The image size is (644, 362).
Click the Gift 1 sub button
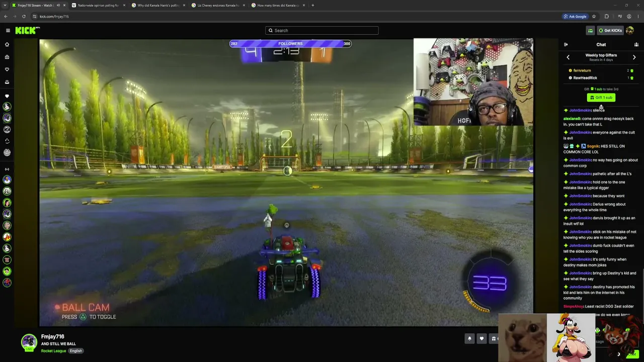601,98
